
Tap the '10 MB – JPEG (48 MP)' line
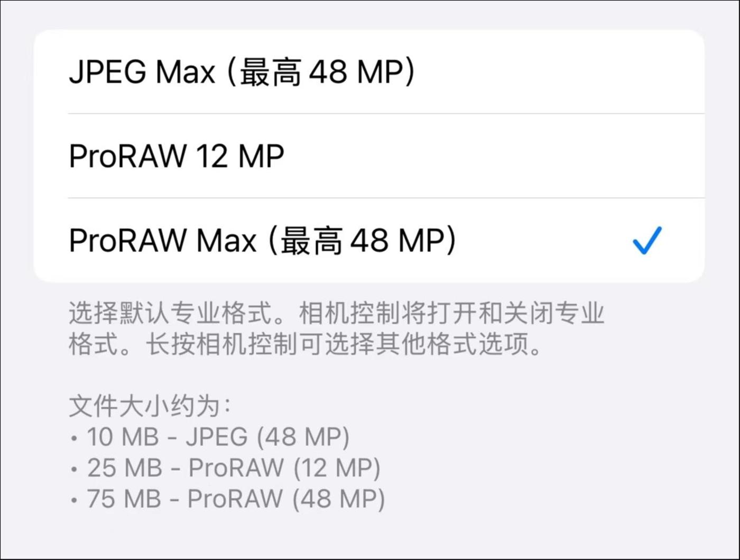click(x=218, y=437)
